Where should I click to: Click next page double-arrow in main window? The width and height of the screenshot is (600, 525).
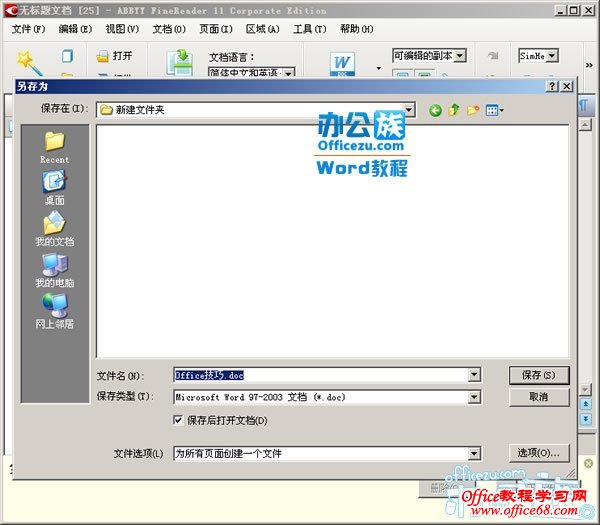585,419
